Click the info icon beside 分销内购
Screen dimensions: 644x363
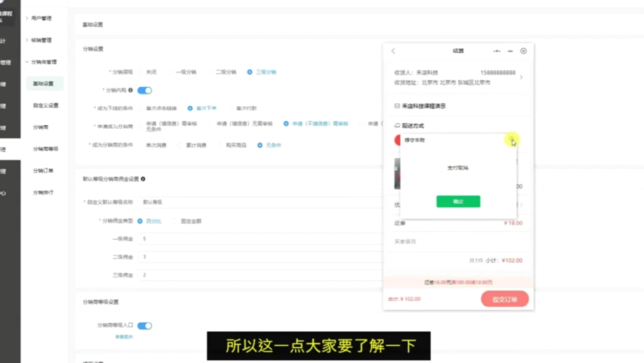[x=131, y=90]
